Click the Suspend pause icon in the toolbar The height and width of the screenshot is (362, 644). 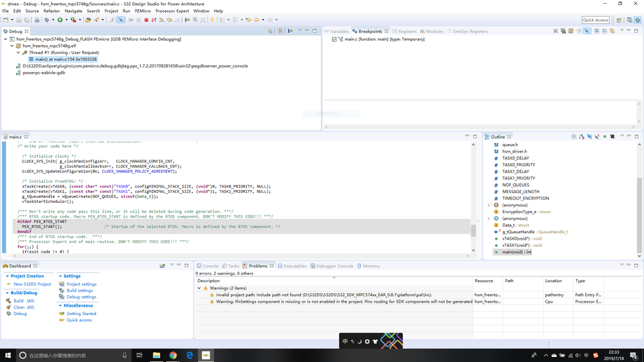tap(139, 20)
